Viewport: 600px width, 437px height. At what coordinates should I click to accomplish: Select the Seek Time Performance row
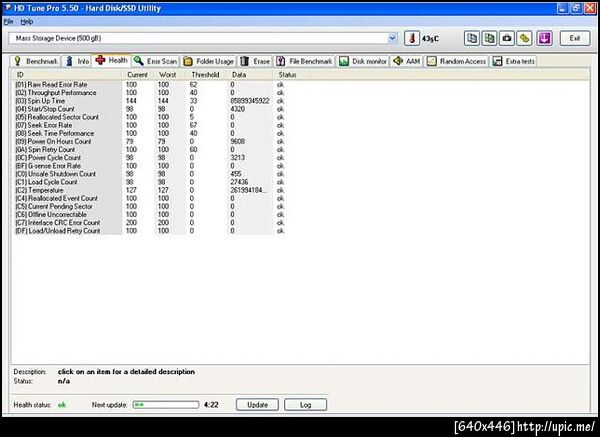[x=150, y=134]
